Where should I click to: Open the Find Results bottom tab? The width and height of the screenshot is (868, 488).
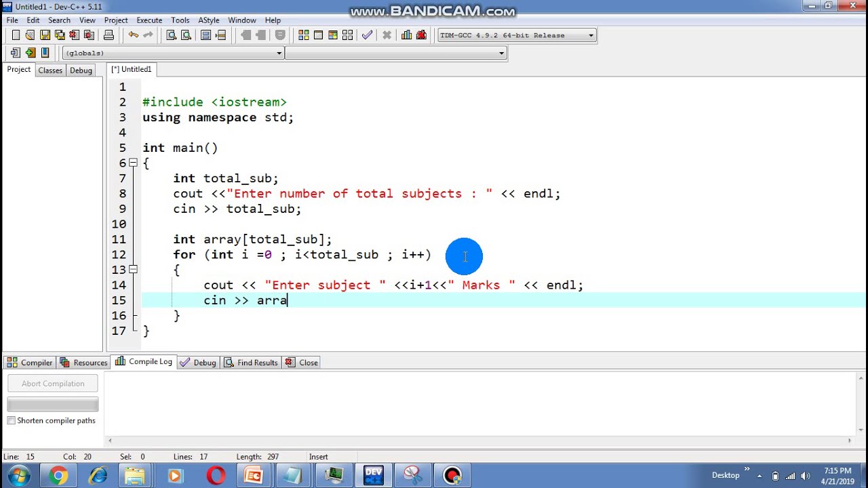(251, 363)
